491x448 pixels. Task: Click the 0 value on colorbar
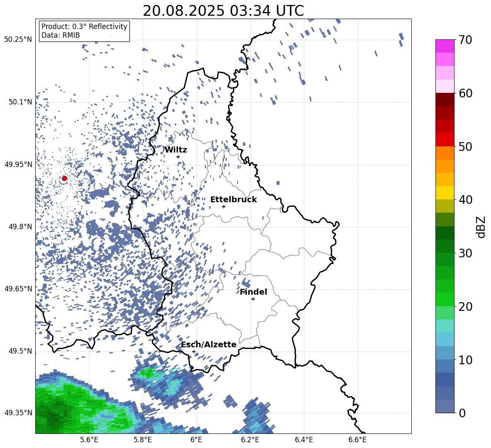point(462,413)
